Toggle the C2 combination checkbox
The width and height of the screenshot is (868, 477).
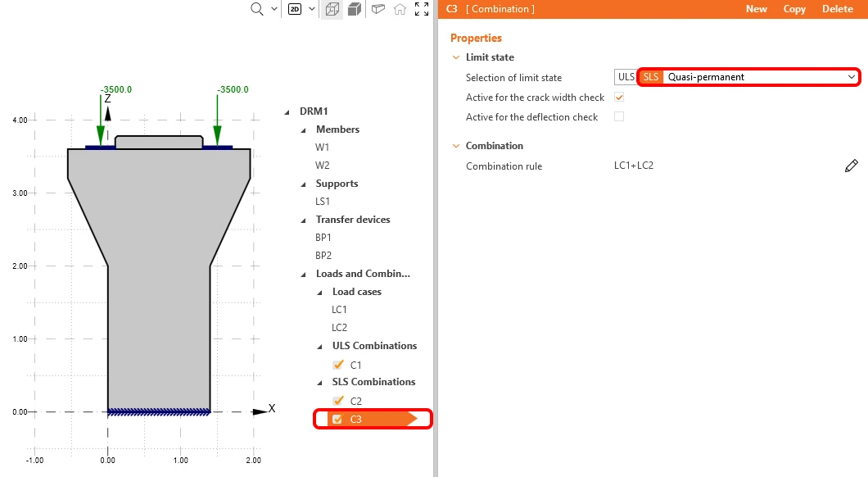(337, 401)
